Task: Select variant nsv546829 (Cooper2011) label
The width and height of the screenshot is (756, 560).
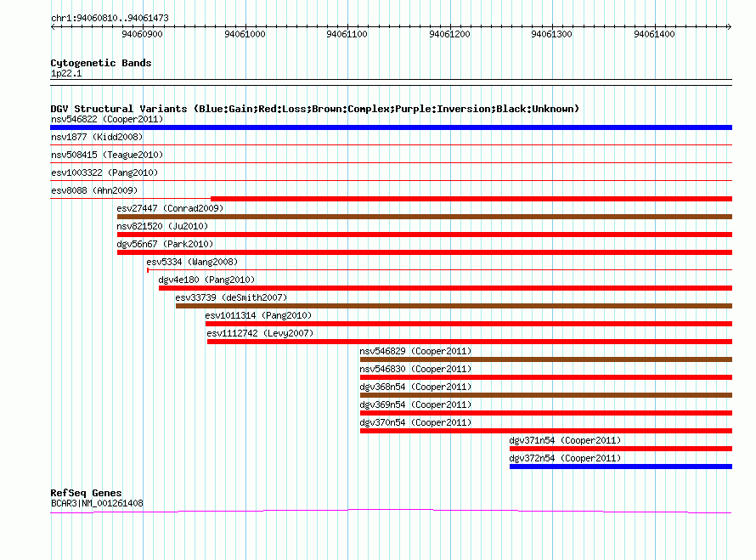Action: pos(415,351)
